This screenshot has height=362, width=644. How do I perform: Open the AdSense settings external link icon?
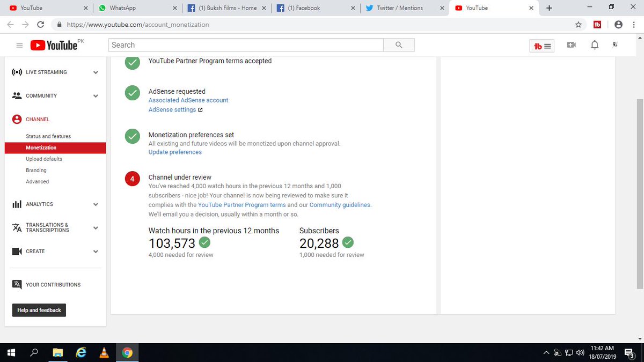pyautogui.click(x=200, y=110)
